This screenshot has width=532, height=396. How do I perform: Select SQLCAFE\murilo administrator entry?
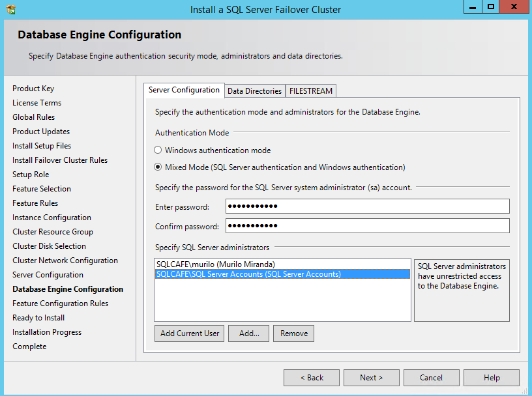(x=215, y=264)
